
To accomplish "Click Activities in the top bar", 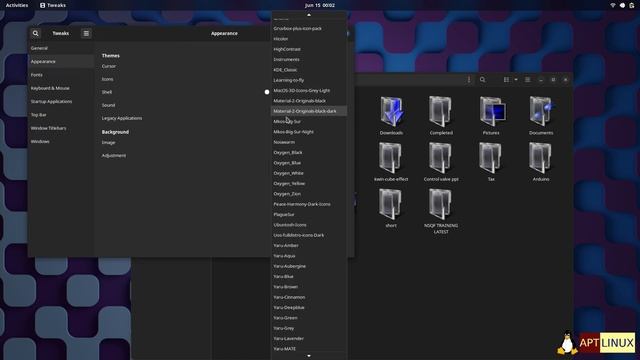I will pos(17,5).
